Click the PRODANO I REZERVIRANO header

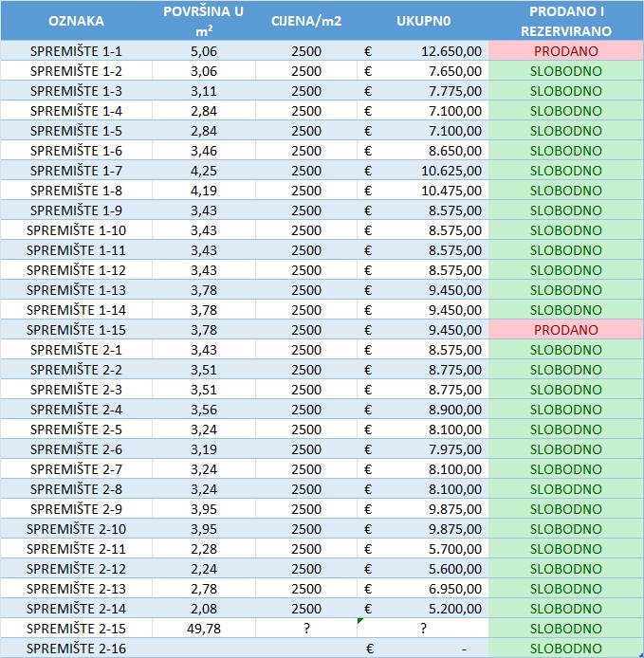pos(565,20)
